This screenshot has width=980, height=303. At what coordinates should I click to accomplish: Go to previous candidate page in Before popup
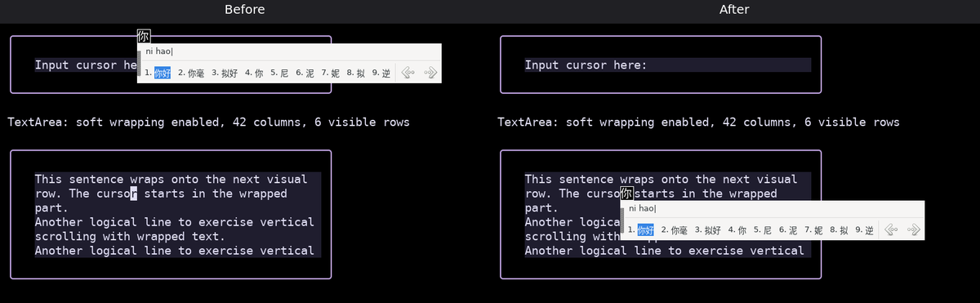(x=408, y=73)
